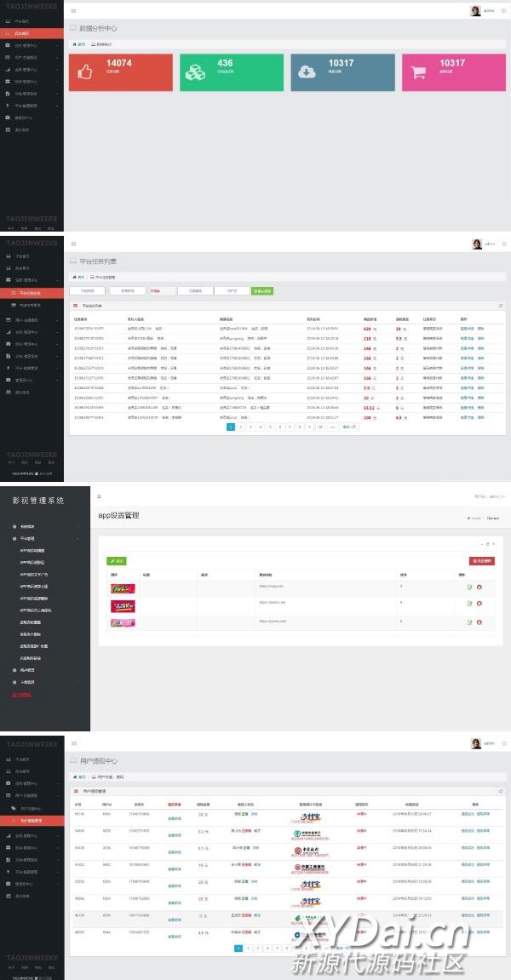The image size is (511, 980).
Task: Click the green search button in 平台任务列表
Action: pyautogui.click(x=262, y=290)
